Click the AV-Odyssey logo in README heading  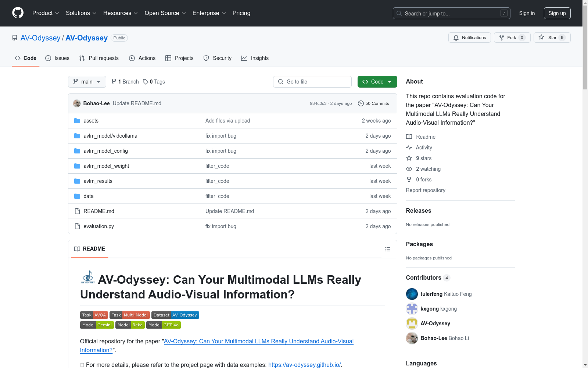88,277
